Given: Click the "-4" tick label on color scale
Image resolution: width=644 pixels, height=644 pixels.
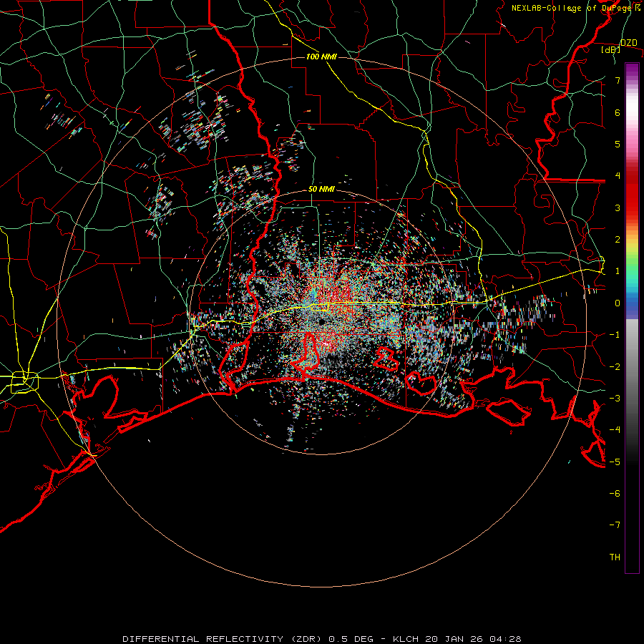Looking at the screenshot, I should click(615, 430).
